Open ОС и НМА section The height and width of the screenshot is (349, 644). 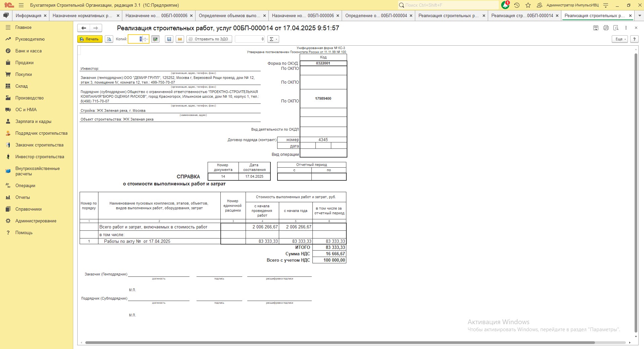click(36, 110)
